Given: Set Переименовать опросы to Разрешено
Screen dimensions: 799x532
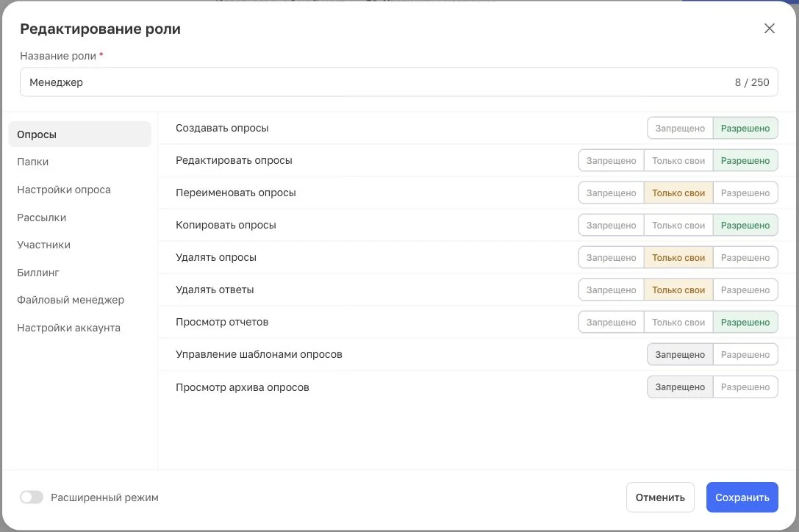Looking at the screenshot, I should [x=745, y=193].
